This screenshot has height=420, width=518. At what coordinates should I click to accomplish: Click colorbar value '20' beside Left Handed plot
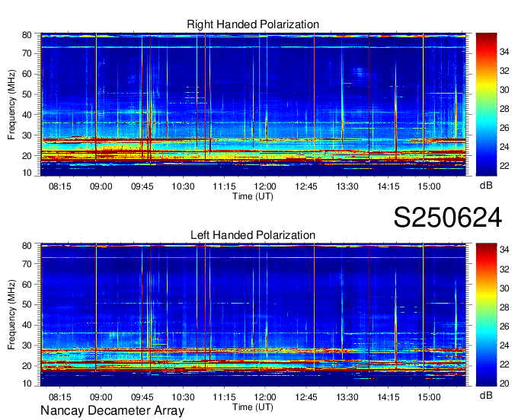[504, 383]
